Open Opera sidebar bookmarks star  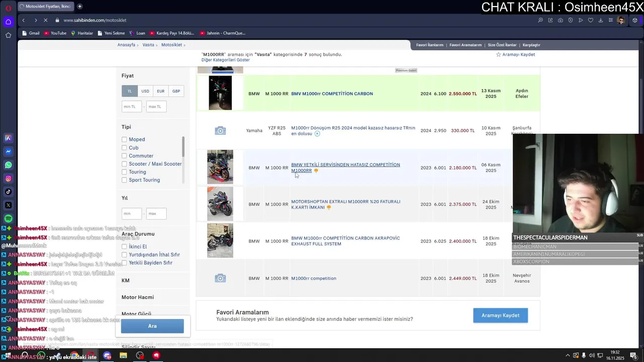tap(8, 35)
